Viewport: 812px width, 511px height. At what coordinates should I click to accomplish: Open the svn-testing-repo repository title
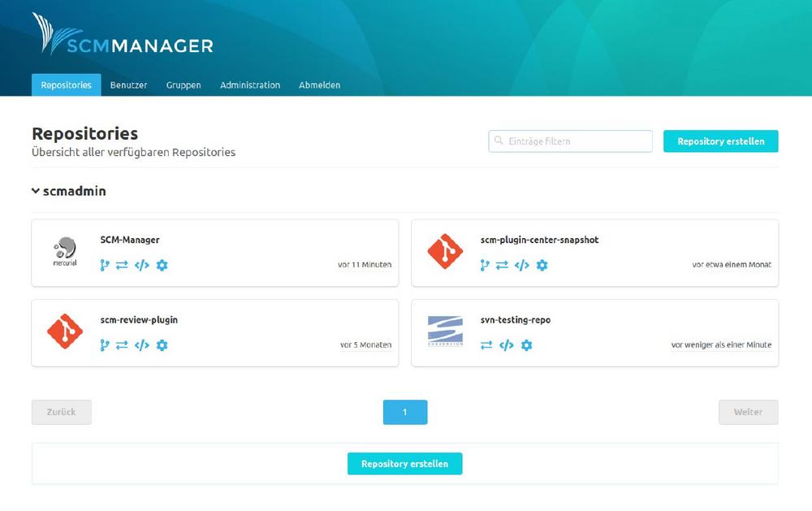point(515,320)
